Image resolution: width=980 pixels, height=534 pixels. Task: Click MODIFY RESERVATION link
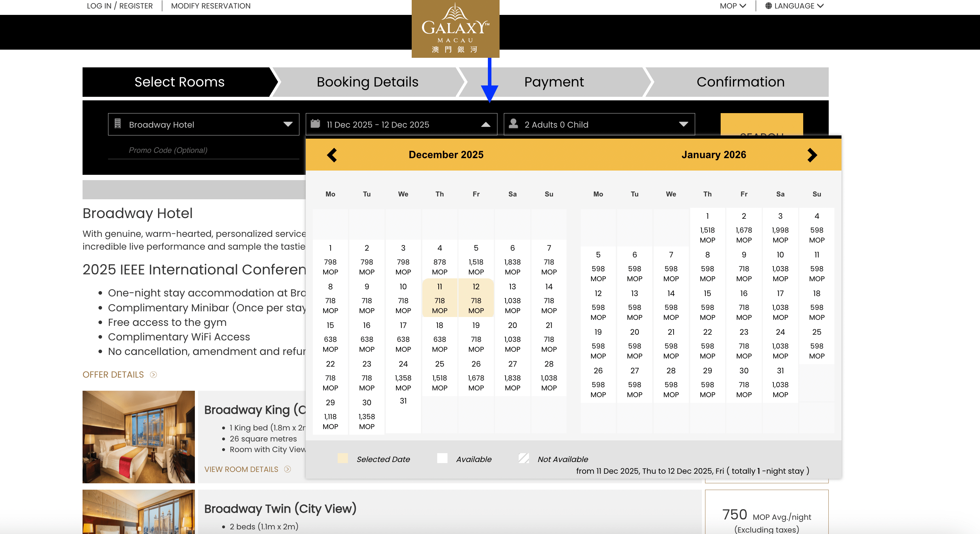pyautogui.click(x=211, y=6)
